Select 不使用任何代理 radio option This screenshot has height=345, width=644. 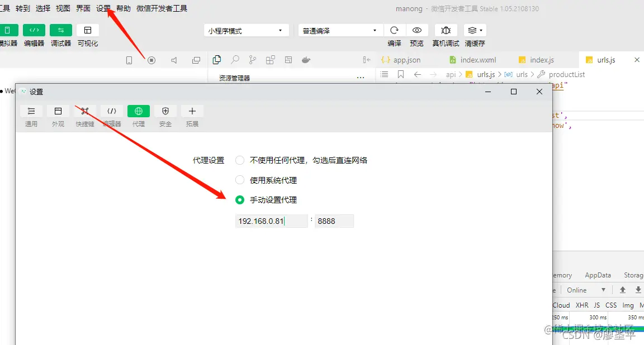(x=240, y=160)
